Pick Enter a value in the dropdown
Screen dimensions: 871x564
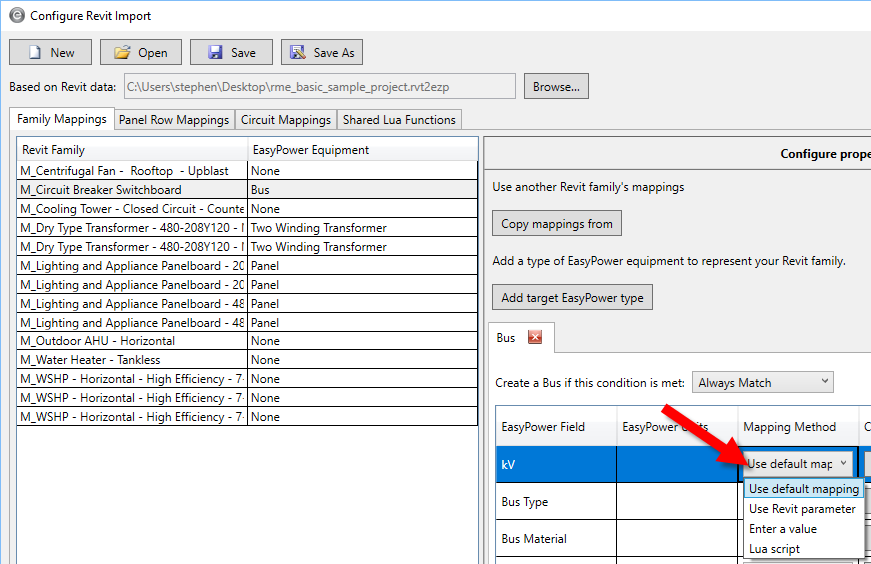click(783, 529)
